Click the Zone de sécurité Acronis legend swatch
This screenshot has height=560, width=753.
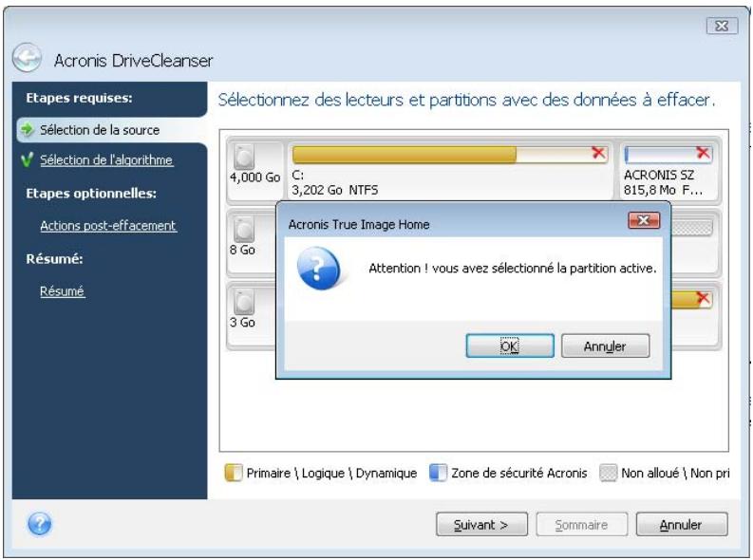point(438,473)
